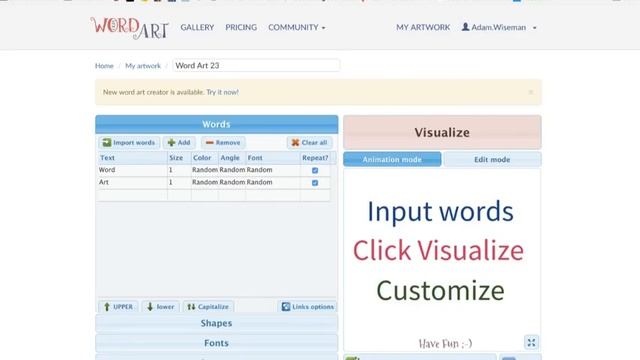The width and height of the screenshot is (640, 360).
Task: Follow the Home breadcrumb link
Action: [104, 66]
